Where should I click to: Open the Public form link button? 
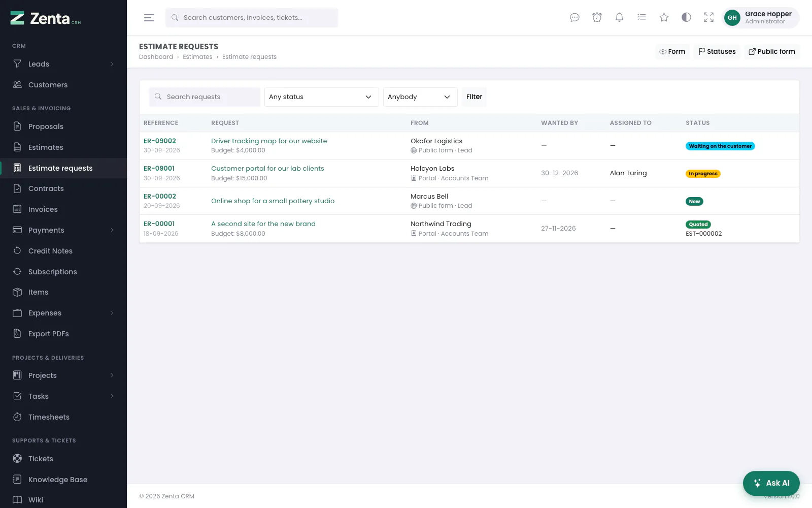(772, 51)
